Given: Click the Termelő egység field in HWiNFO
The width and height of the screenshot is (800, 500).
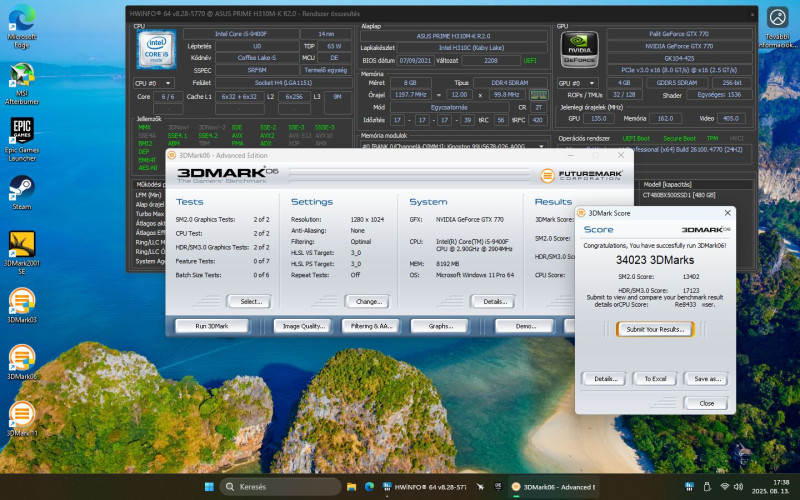Looking at the screenshot, I should 326,70.
